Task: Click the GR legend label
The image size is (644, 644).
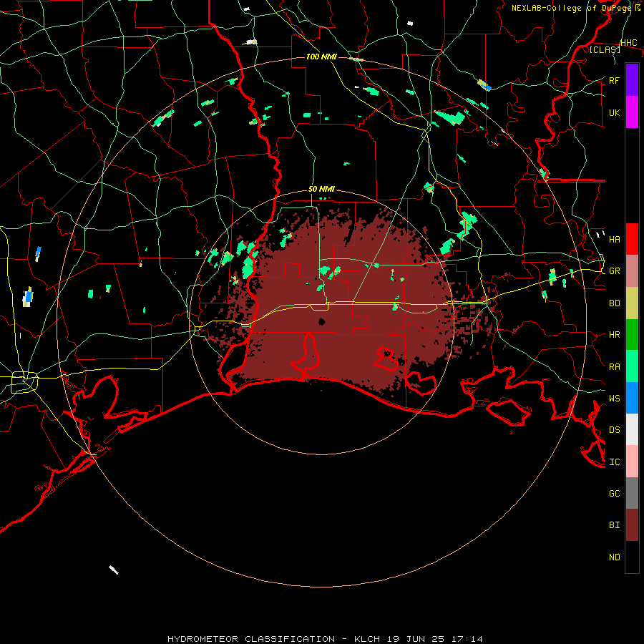Action: tap(614, 271)
